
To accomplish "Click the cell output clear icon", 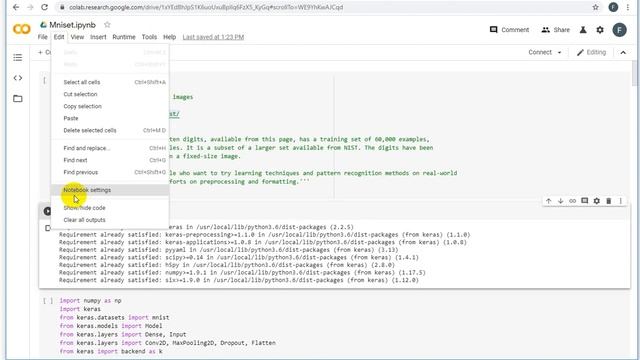I will pos(48,228).
